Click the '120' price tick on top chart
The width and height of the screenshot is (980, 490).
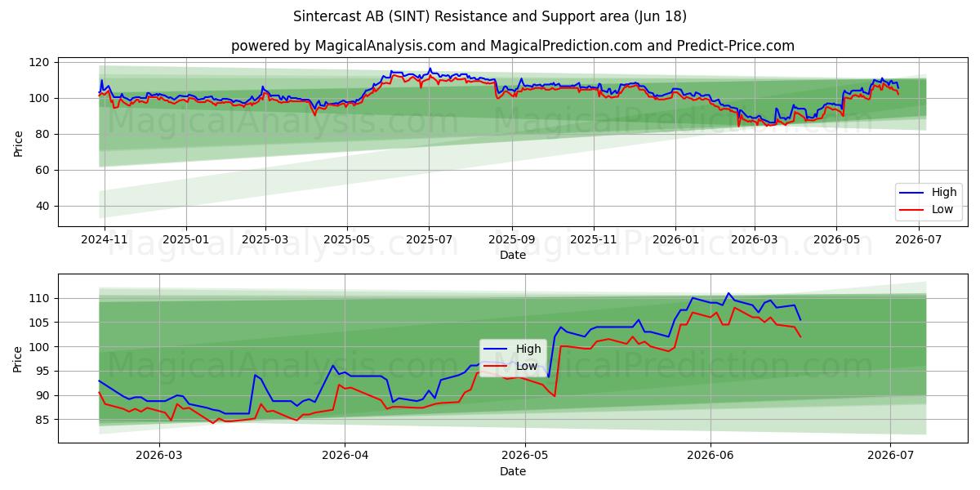click(x=41, y=62)
